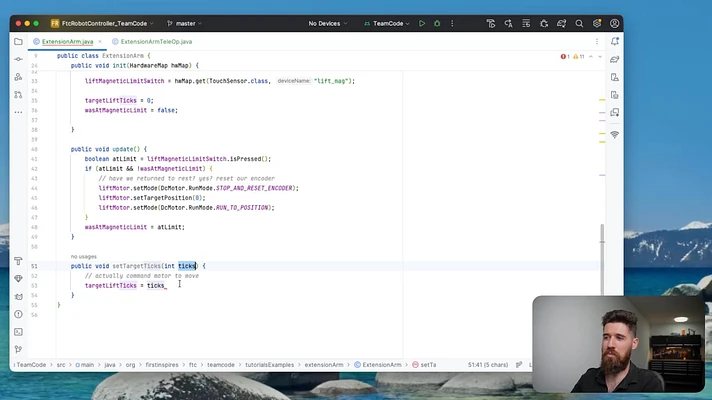
Task: Click 'src' breadcrumb
Action: point(61,365)
